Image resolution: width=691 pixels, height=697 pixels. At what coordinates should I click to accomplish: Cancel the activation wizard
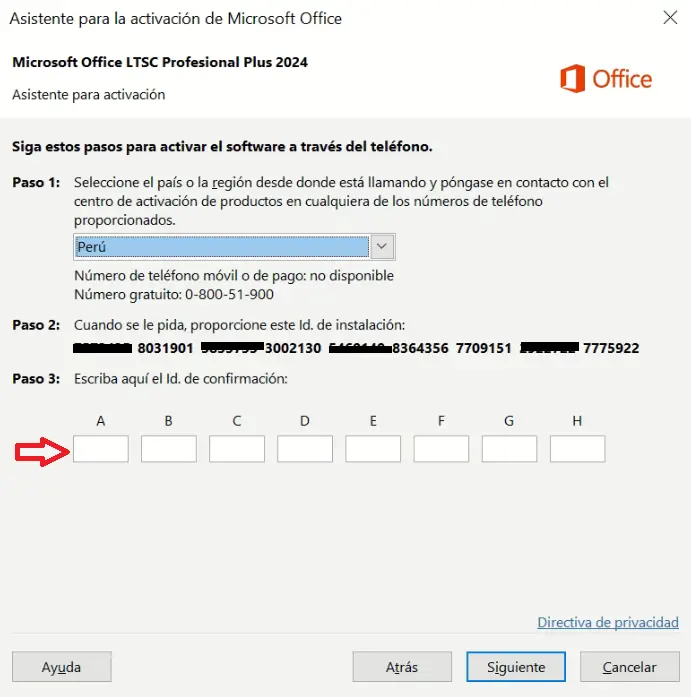pos(630,667)
